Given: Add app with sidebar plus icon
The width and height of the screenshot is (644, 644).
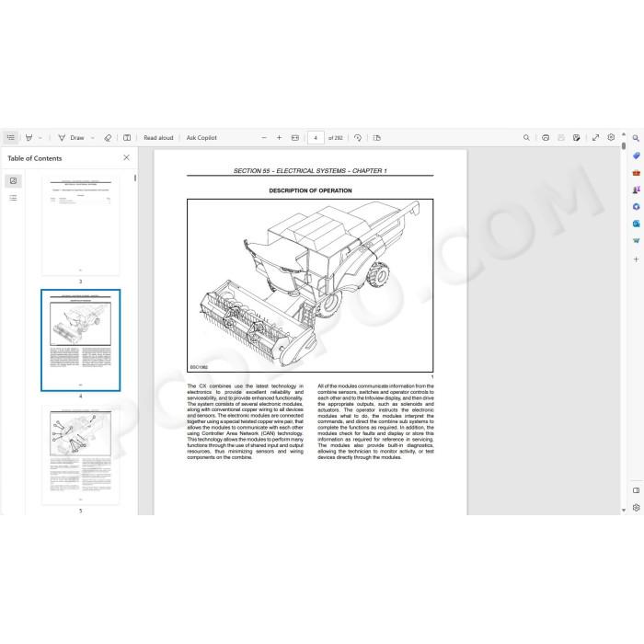Looking at the screenshot, I should (637, 259).
